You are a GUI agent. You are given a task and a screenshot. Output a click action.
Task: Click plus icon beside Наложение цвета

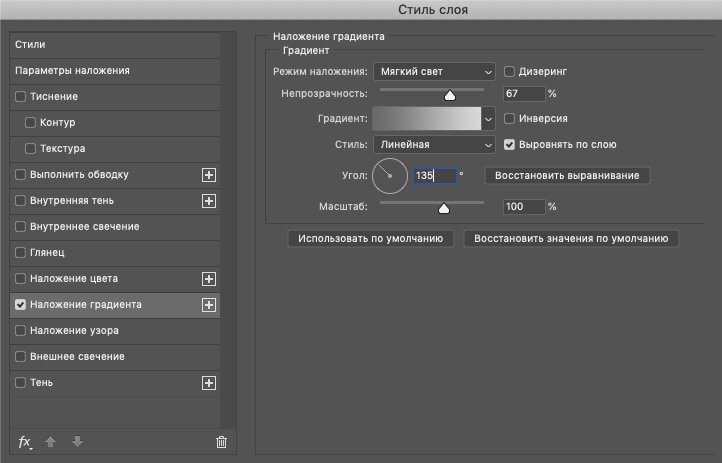[x=209, y=279]
